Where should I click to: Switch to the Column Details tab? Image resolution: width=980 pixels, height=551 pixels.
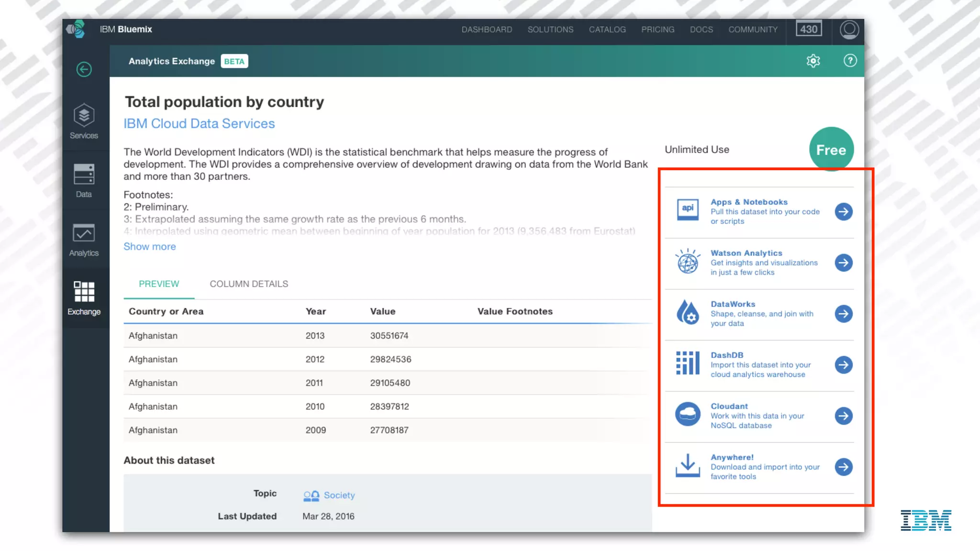[x=249, y=284]
